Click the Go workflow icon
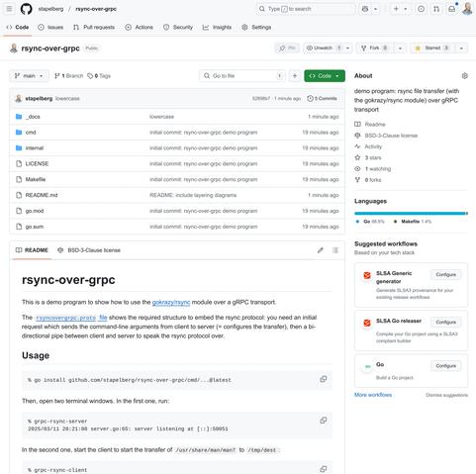Viewport: 476px width, 474px height. pos(367,366)
